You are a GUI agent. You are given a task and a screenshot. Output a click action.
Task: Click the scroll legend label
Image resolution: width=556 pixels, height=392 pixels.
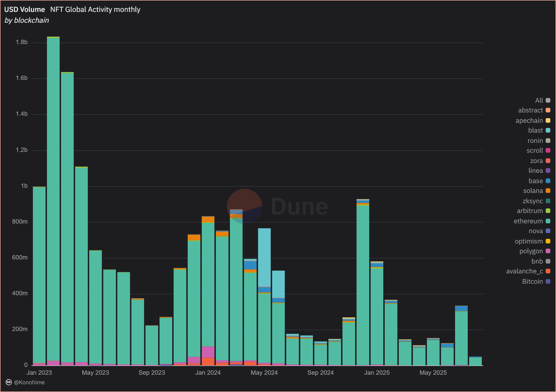point(535,151)
